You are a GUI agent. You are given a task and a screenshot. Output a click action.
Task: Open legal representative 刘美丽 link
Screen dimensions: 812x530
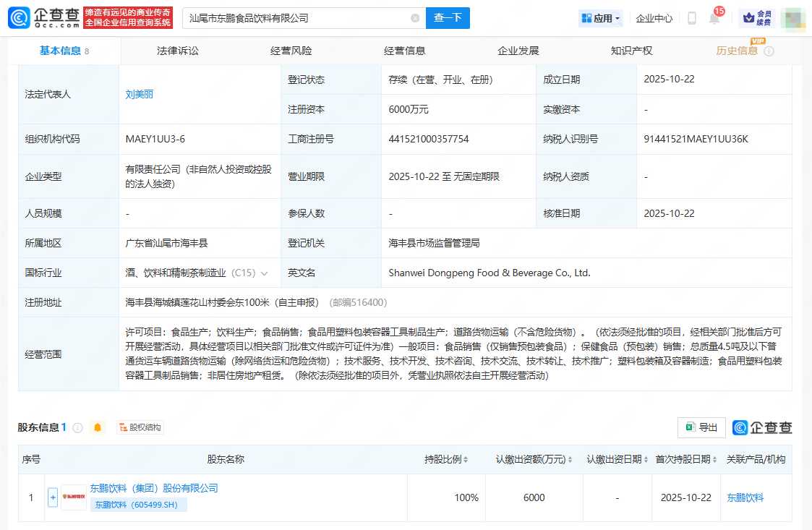[140, 94]
